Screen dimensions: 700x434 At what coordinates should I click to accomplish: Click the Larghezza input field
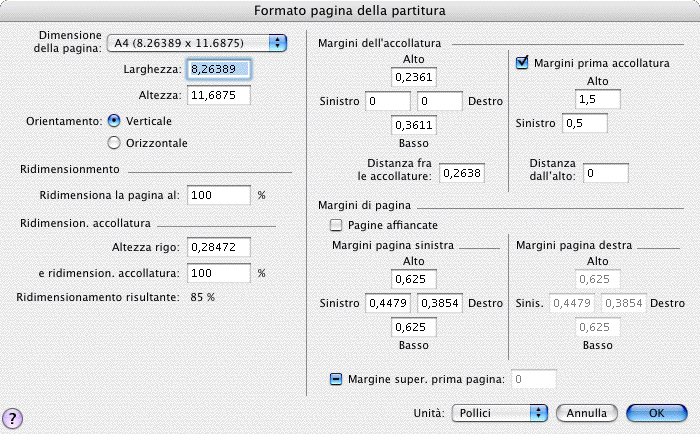pyautogui.click(x=217, y=69)
